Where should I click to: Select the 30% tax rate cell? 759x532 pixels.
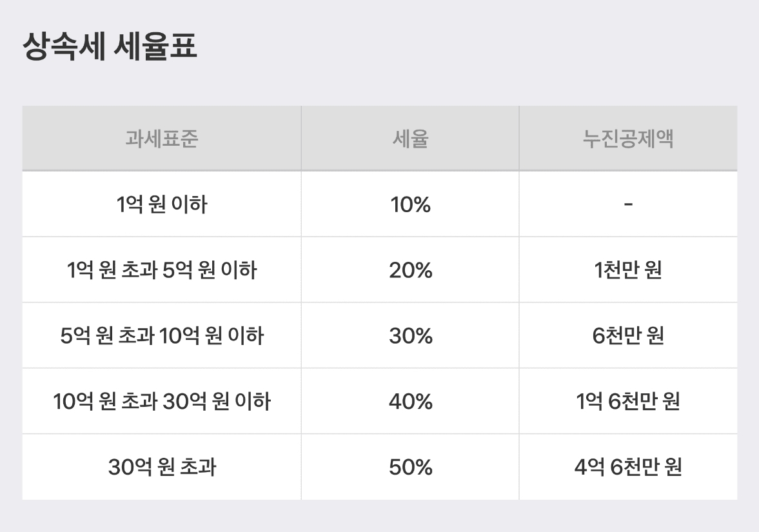(410, 337)
